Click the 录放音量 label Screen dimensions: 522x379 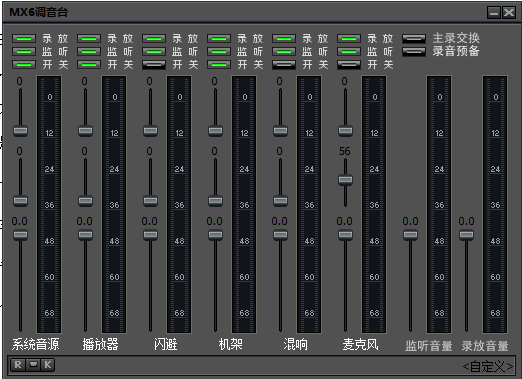(x=485, y=346)
